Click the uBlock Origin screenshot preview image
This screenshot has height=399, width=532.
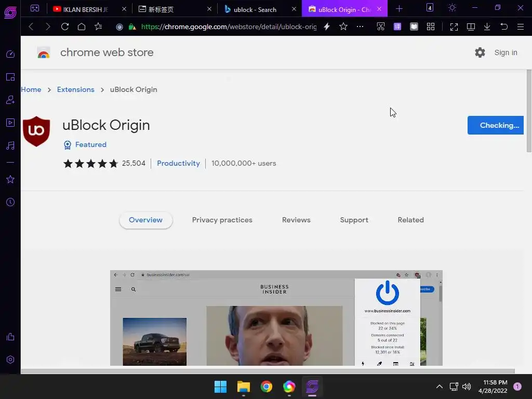[276, 318]
